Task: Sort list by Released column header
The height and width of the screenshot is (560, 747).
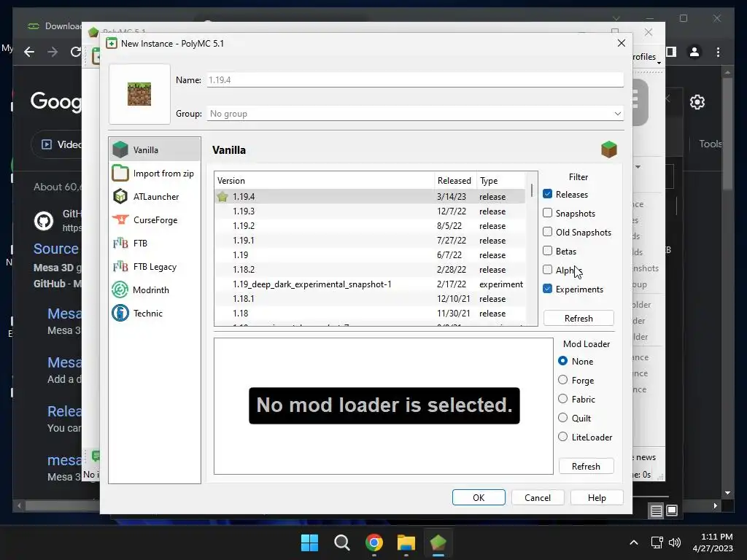Action: [x=454, y=181]
